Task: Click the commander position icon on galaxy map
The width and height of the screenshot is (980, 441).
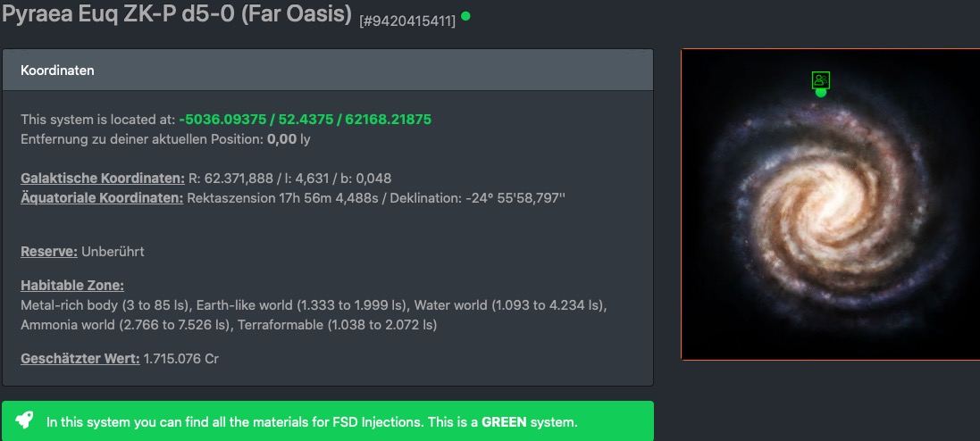Action: coord(821,79)
